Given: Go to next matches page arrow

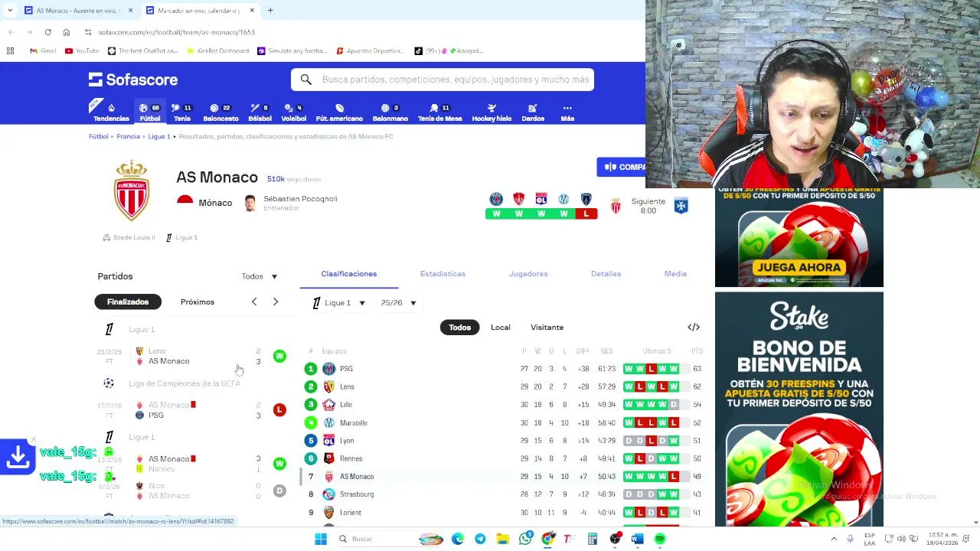Looking at the screenshot, I should [x=276, y=302].
